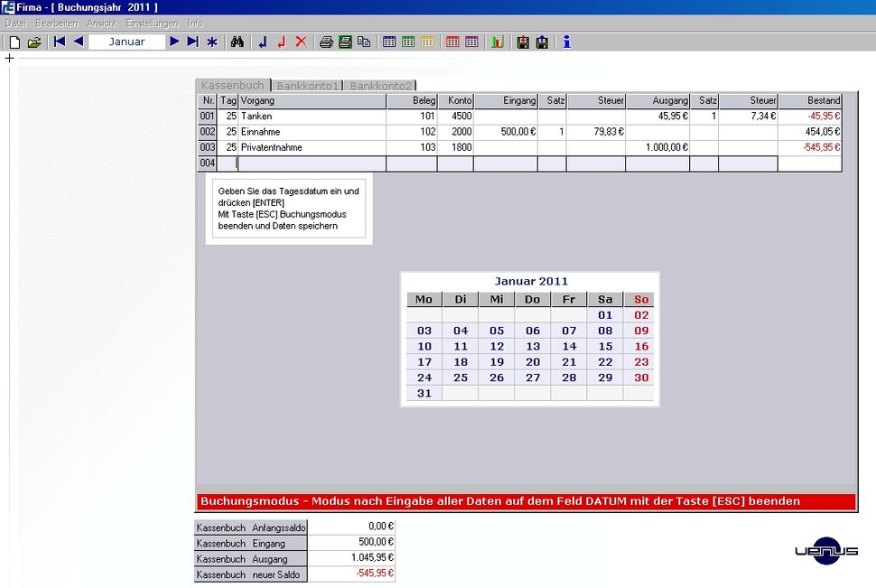Open the Datei menu
Image resolution: width=876 pixels, height=588 pixels.
(x=15, y=23)
